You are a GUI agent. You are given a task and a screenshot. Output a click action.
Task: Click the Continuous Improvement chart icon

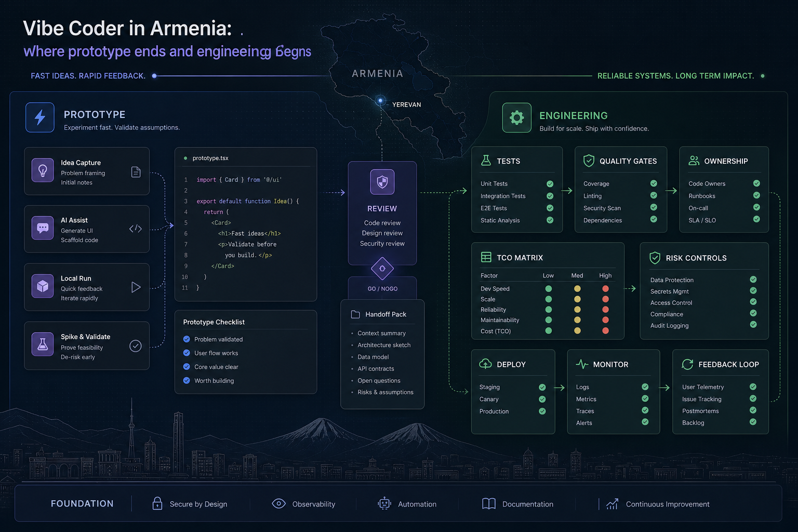[x=612, y=504]
